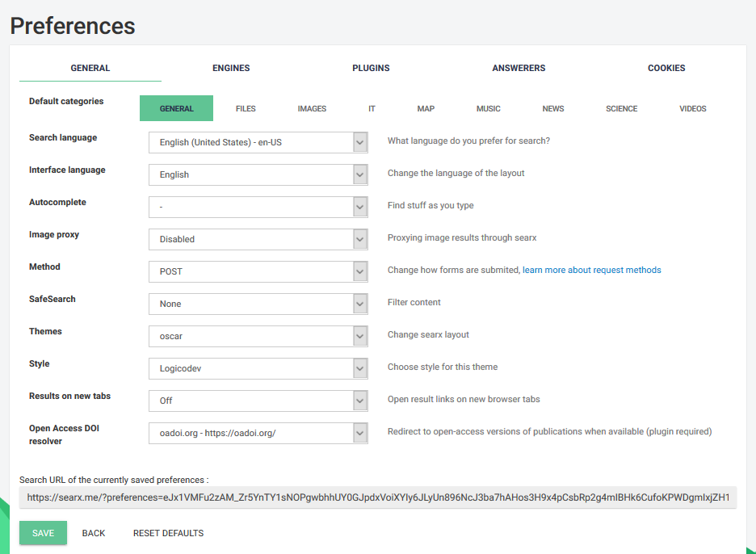756x554 pixels.
Task: Open the Results on new tabs dropdown
Action: coord(258,401)
